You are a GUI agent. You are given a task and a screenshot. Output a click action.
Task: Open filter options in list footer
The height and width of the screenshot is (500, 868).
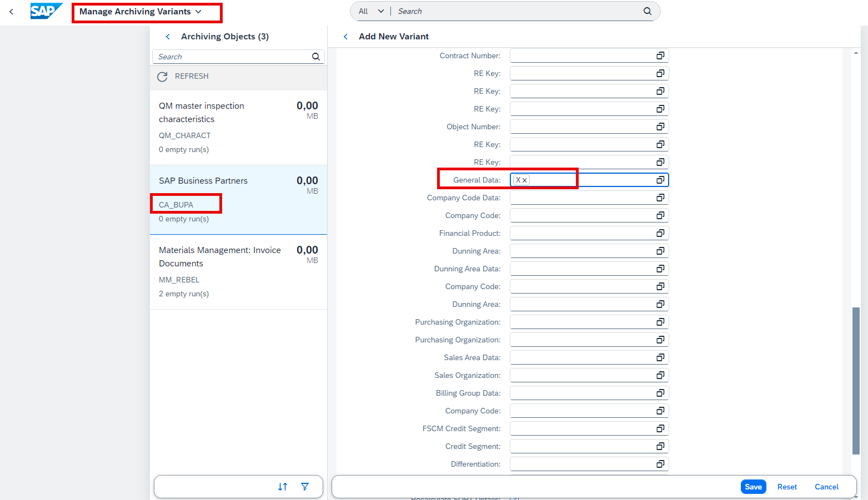pos(305,487)
